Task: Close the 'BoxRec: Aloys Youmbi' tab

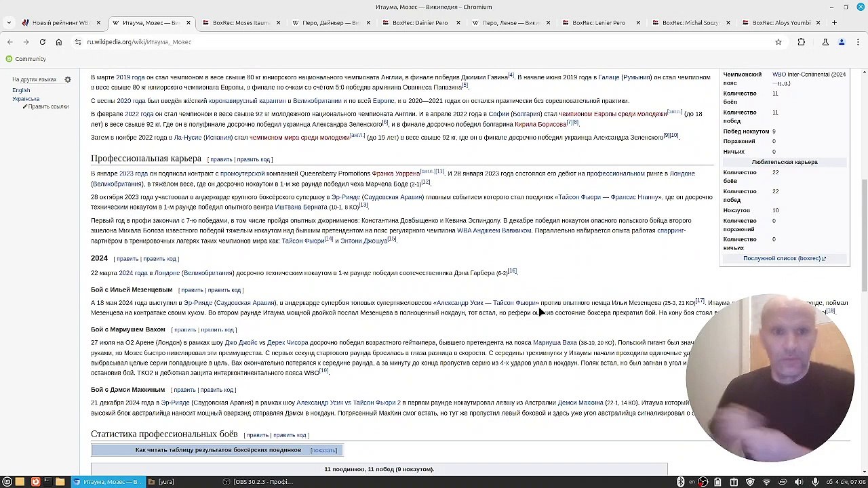Action: 818,22
